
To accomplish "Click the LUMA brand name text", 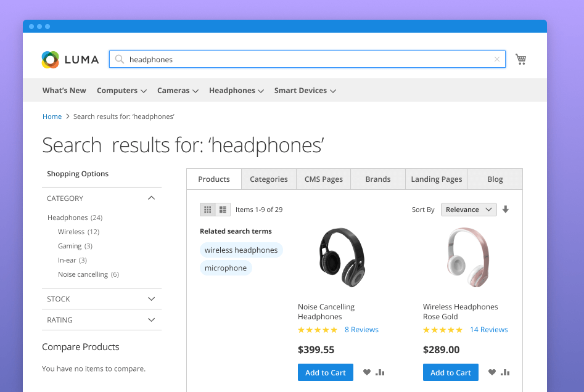I will pyautogui.click(x=81, y=60).
